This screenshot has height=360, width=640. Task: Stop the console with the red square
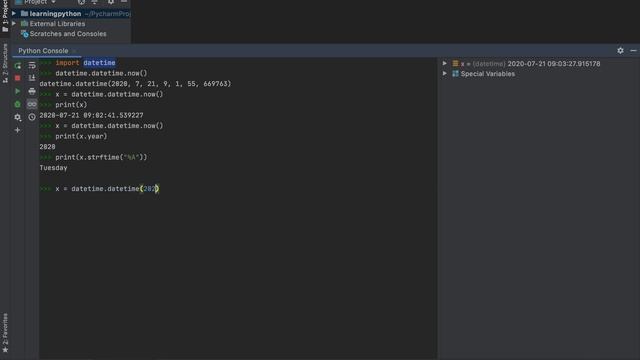coord(18,78)
